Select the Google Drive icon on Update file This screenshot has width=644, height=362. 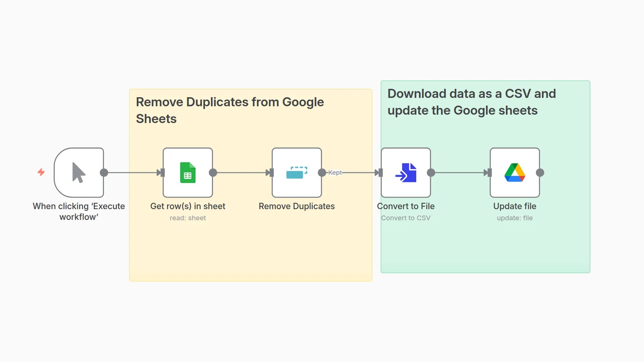pos(515,173)
